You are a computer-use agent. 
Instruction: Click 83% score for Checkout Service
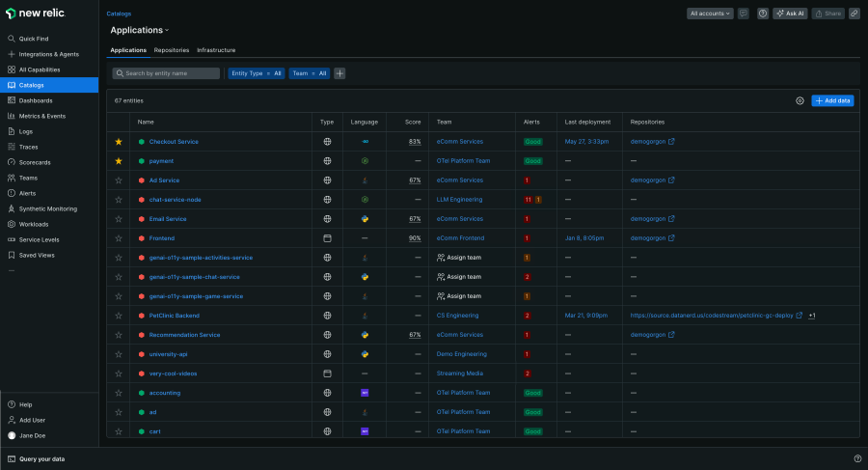tap(415, 142)
